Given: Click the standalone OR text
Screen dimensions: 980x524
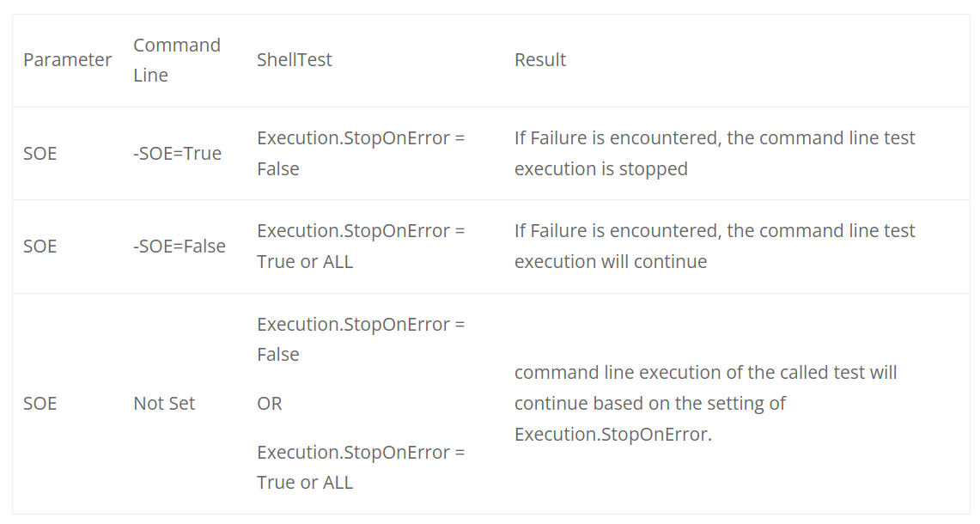Looking at the screenshot, I should (x=269, y=404).
